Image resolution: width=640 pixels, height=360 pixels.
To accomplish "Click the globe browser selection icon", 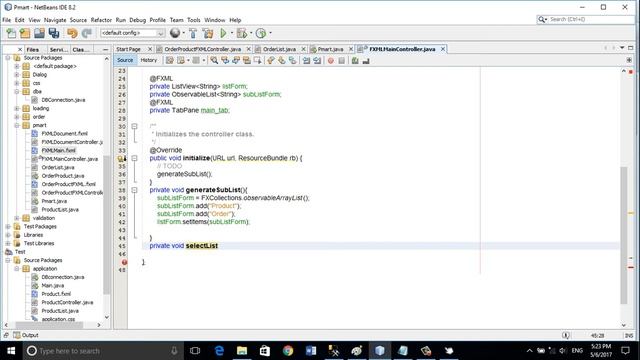I will click(175, 33).
